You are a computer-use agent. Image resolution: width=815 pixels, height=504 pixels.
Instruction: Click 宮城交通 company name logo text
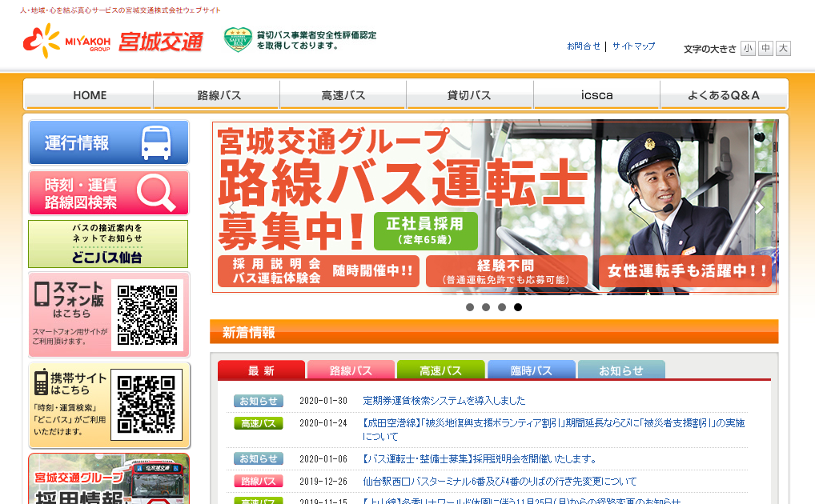161,42
